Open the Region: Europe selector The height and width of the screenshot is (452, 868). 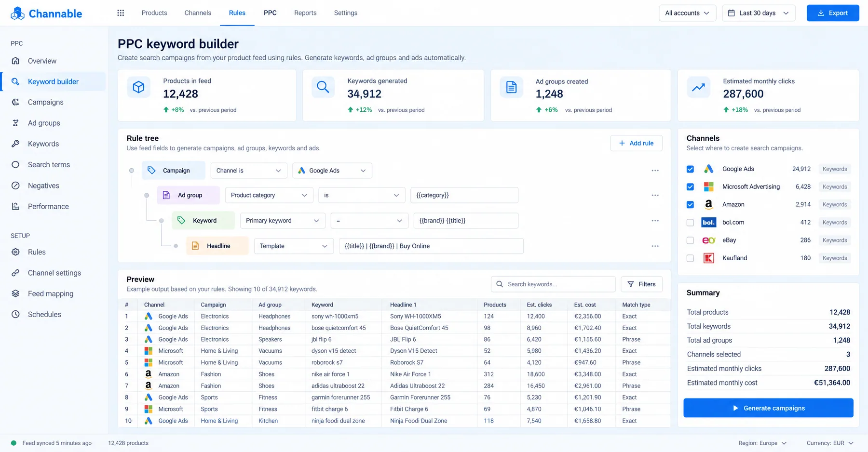coord(762,443)
